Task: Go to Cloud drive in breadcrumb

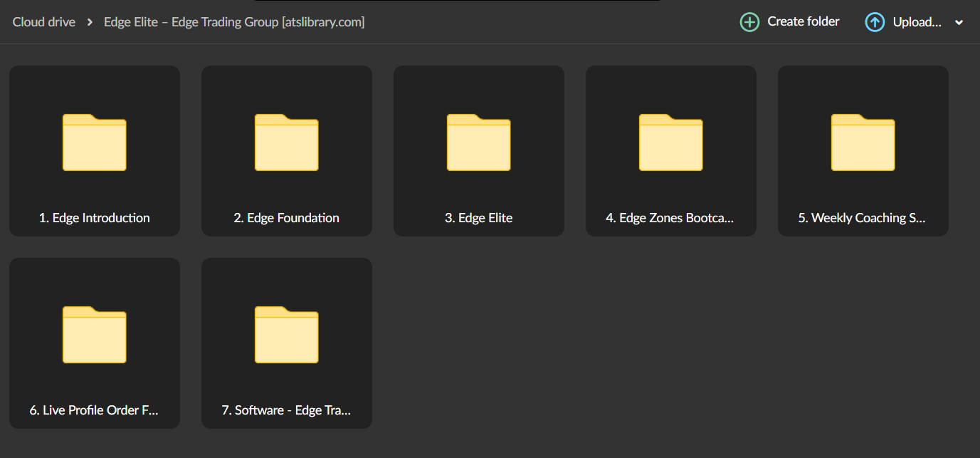Action: [43, 22]
